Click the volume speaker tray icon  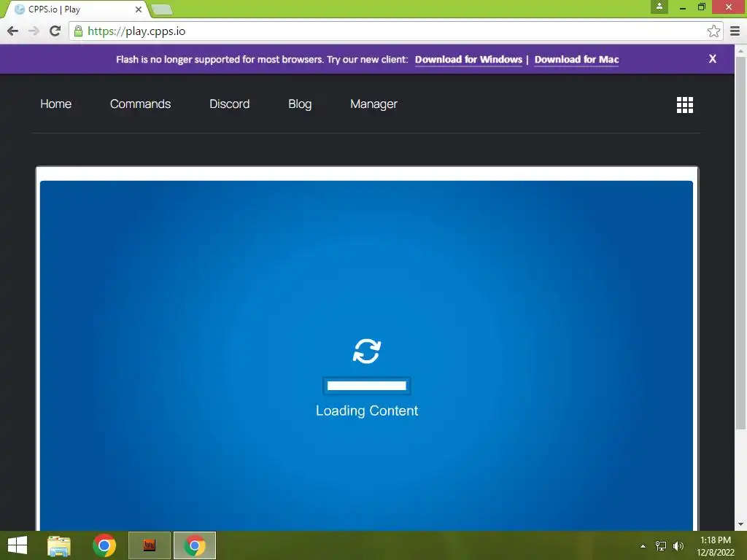[x=678, y=546]
